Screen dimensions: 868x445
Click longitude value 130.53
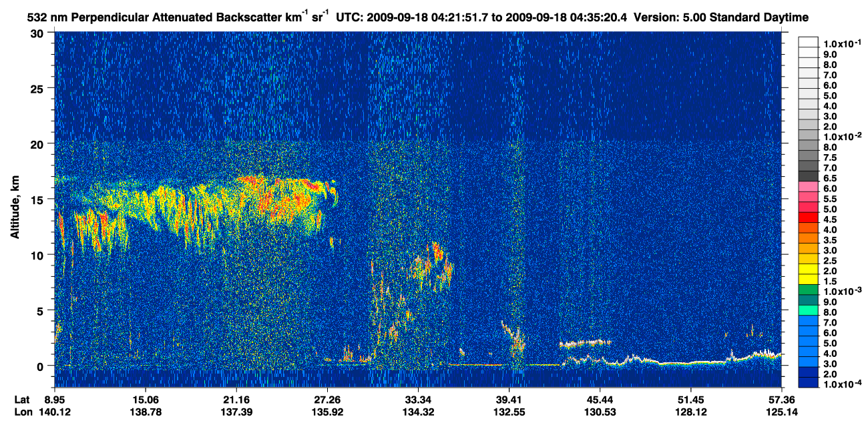[x=600, y=412]
